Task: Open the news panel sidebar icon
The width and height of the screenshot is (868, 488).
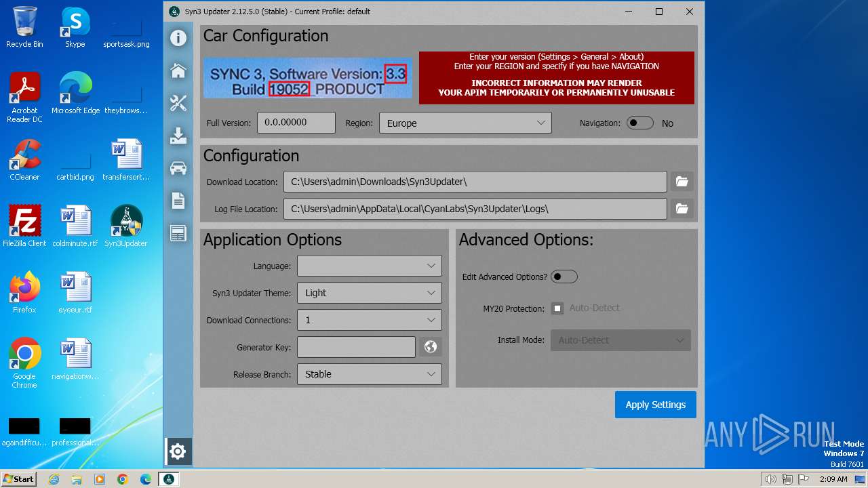Action: tap(178, 233)
